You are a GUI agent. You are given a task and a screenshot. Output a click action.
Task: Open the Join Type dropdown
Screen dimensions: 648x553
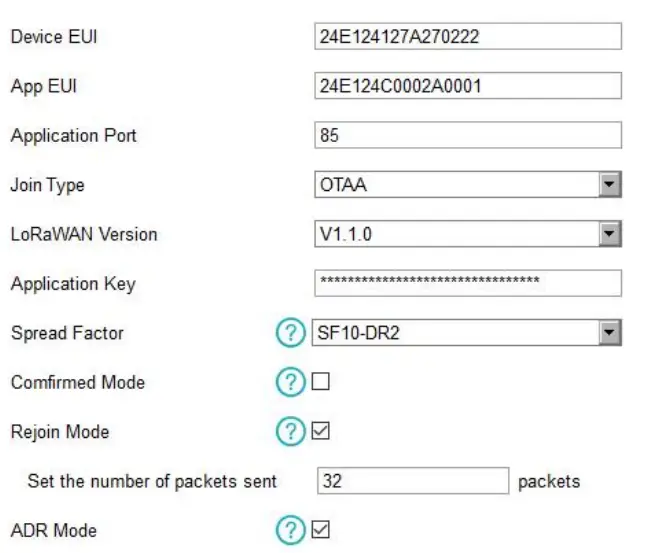coord(467,185)
